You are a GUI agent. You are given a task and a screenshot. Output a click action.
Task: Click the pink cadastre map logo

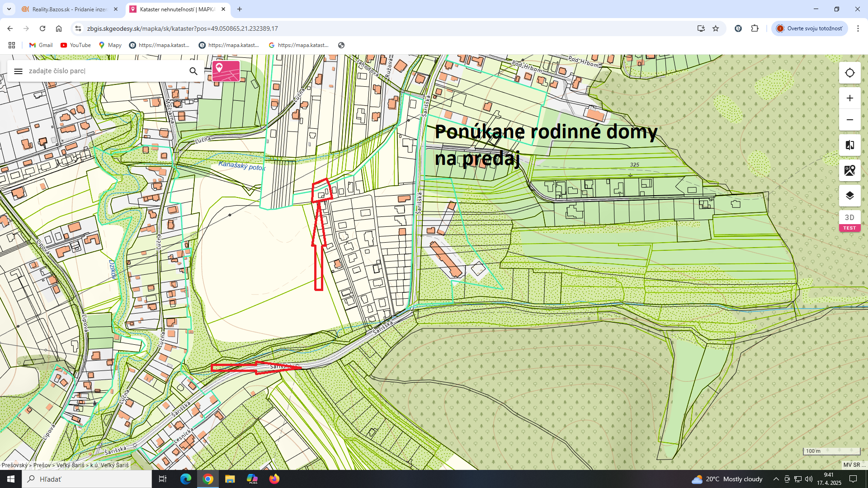226,71
